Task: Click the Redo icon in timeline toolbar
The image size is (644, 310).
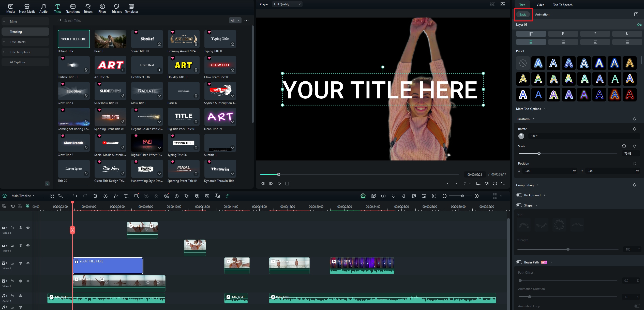Action: (85, 196)
